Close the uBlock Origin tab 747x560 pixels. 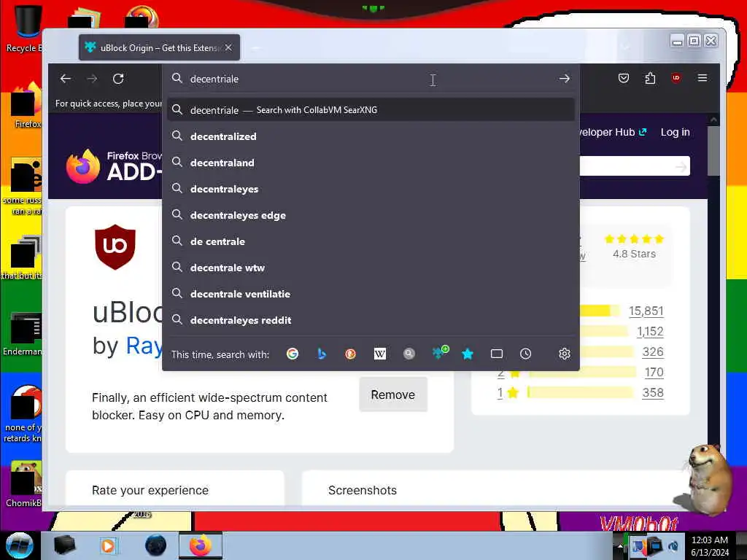click(228, 47)
